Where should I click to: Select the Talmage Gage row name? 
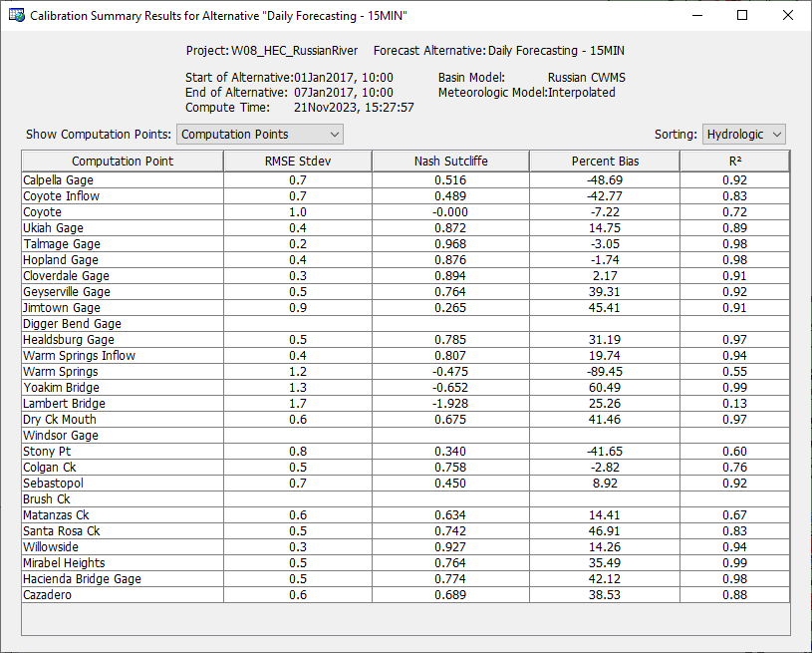(62, 244)
